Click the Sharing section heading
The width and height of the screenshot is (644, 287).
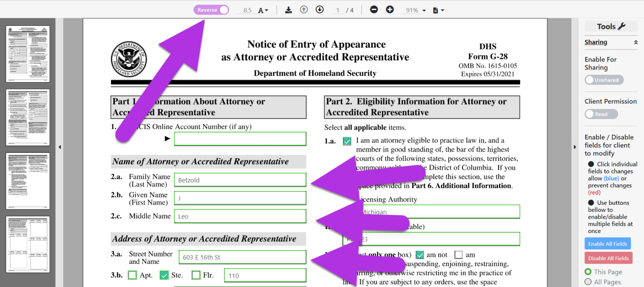pyautogui.click(x=596, y=42)
